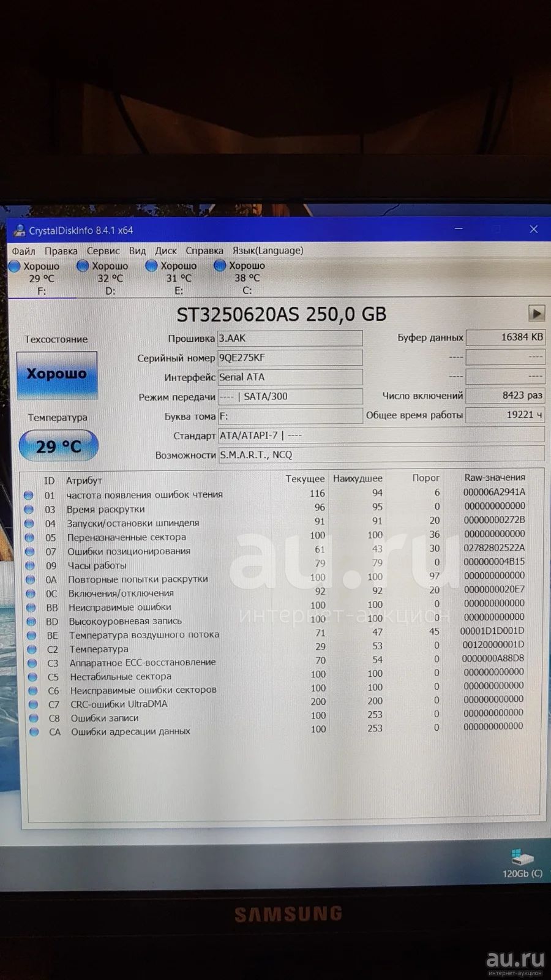Click status dot for Нестабильные сектора

32,677
